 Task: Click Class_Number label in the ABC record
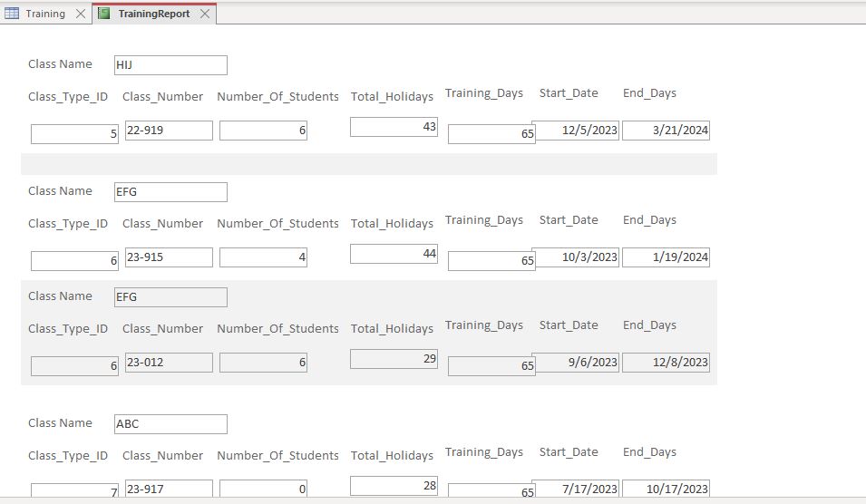(x=163, y=455)
